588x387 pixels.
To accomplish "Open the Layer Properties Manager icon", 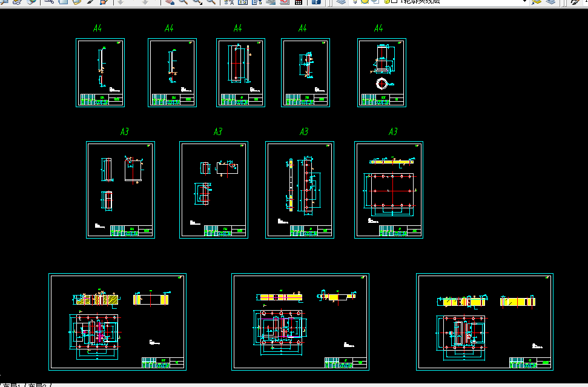I will click(x=340, y=1).
